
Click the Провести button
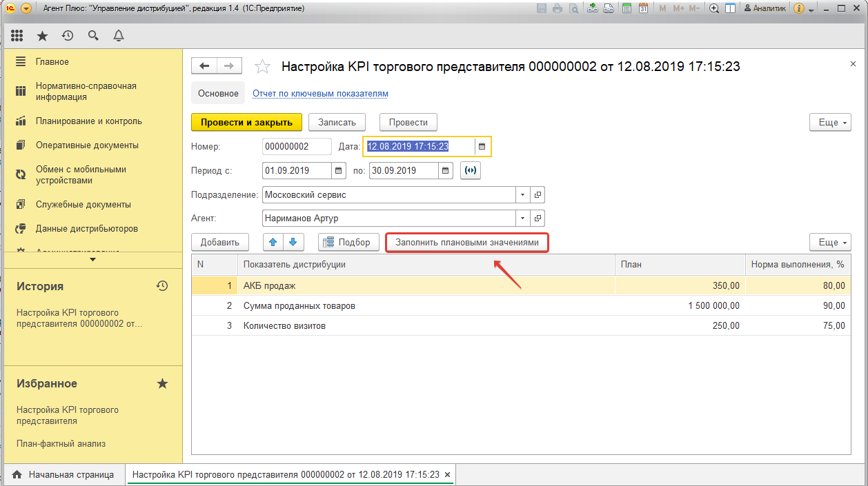click(x=408, y=122)
